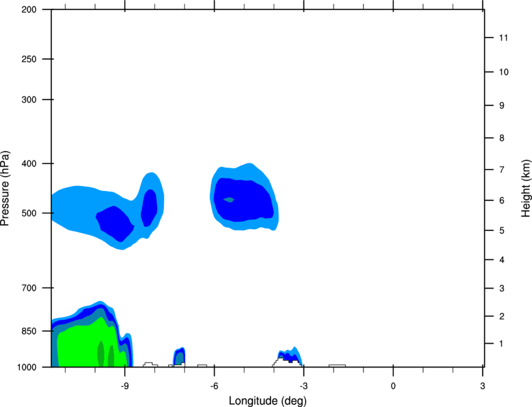Select the 500 pressure tick label
Viewport: 532px width, 407px height.
point(29,213)
